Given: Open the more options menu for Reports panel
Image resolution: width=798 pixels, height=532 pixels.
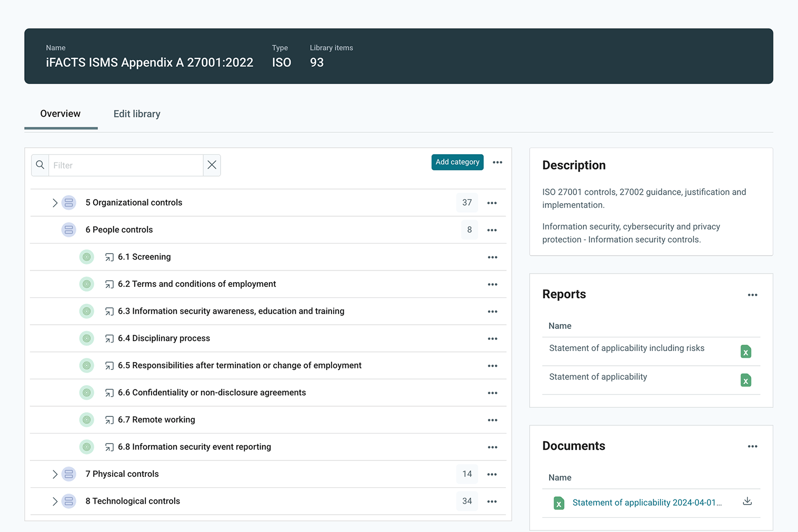Looking at the screenshot, I should coord(752,295).
